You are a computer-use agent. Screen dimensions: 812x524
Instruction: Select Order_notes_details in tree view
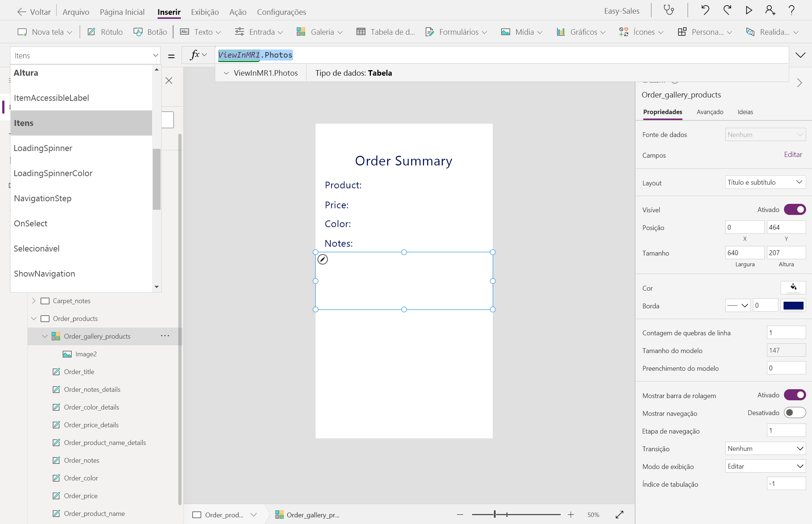tap(92, 390)
